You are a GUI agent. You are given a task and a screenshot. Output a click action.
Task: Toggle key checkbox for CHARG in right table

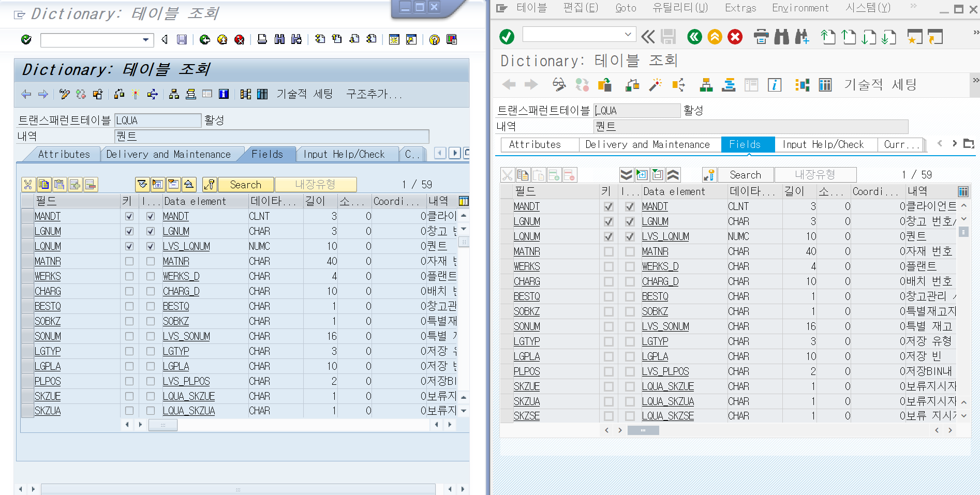608,281
